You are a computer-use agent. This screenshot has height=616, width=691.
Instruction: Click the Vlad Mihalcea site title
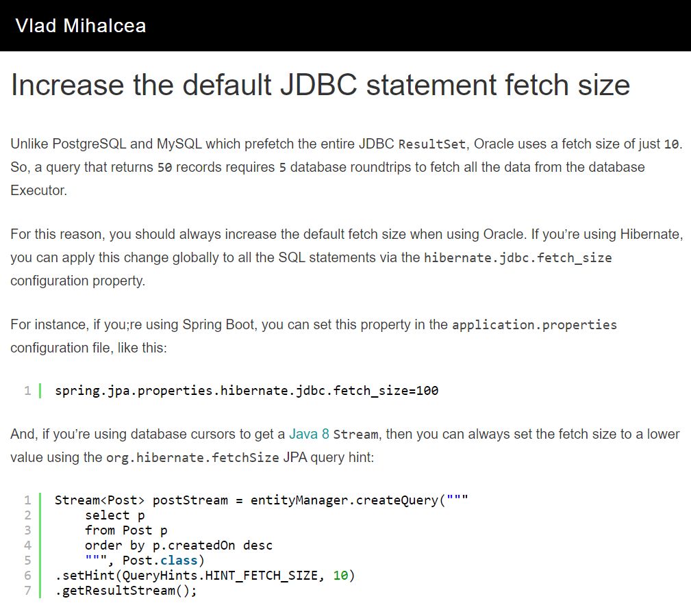point(81,25)
